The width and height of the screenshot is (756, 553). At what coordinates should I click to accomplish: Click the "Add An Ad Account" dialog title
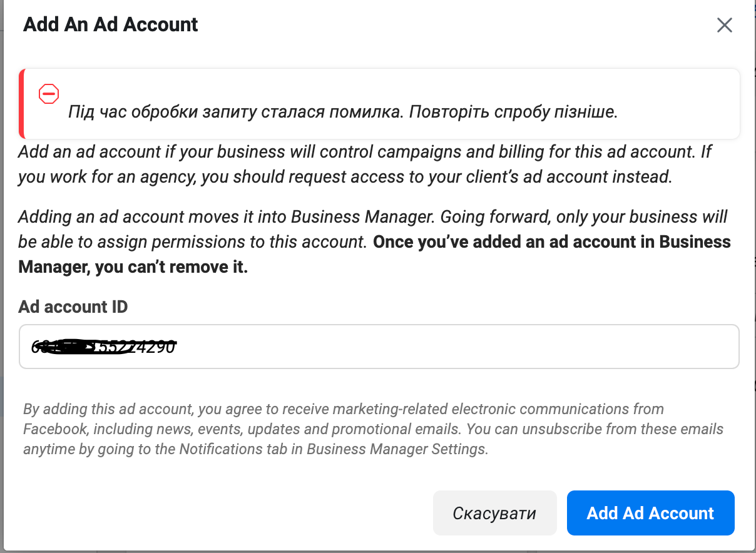111,25
